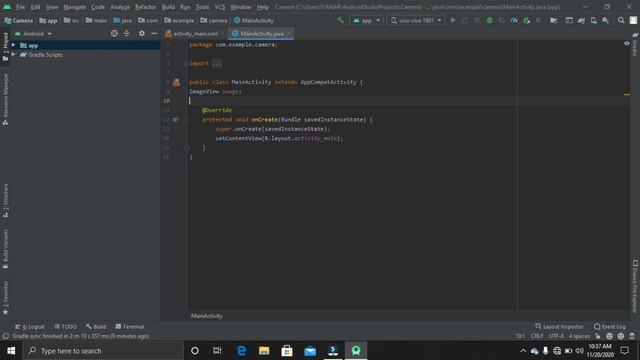Switch to the activity_main.xml tab
Screen dimensions: 640x360
tap(194, 34)
